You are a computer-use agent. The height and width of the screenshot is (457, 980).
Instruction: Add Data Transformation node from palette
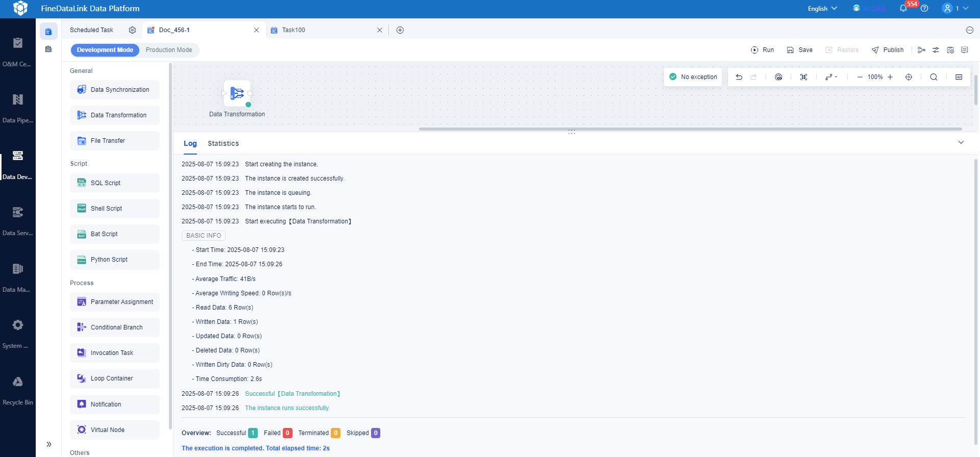[x=115, y=115]
